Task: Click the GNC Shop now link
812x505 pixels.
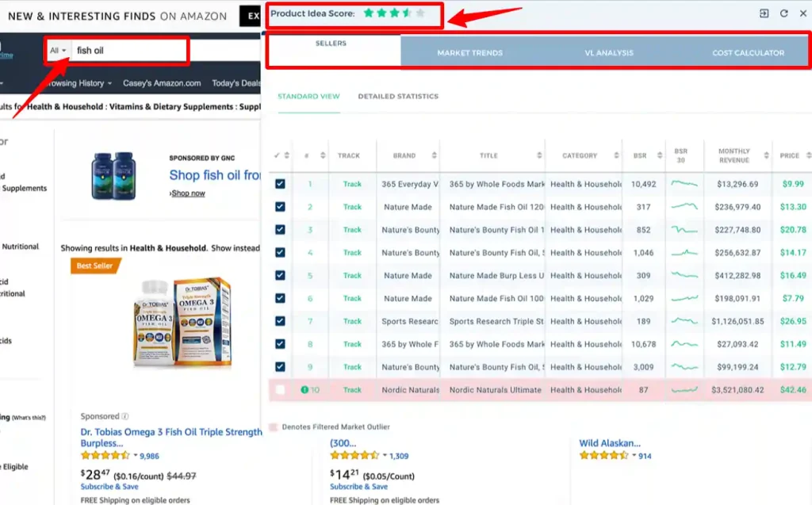Action: tap(188, 193)
